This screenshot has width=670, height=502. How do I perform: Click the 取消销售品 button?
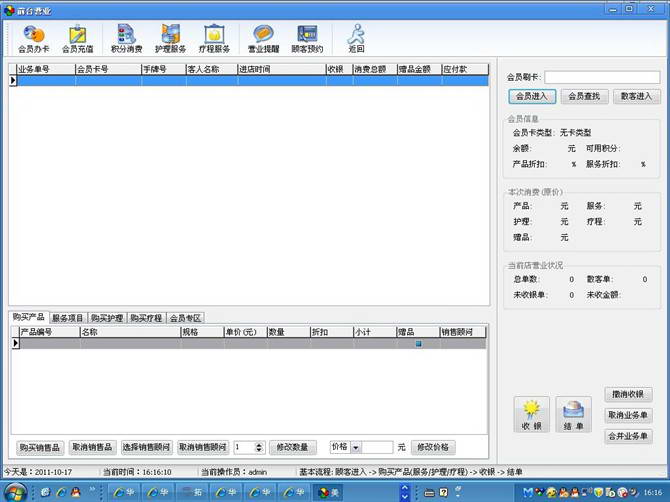tap(92, 447)
